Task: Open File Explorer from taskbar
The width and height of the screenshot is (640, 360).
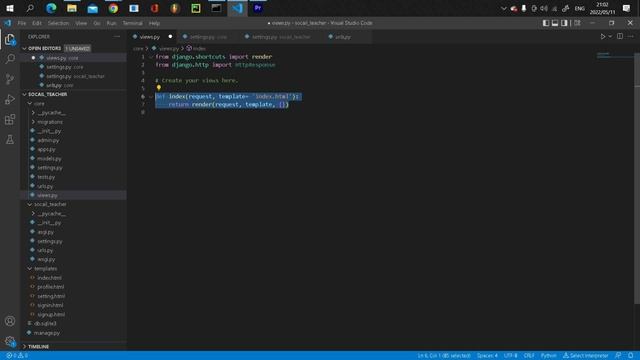Action: click(72, 8)
